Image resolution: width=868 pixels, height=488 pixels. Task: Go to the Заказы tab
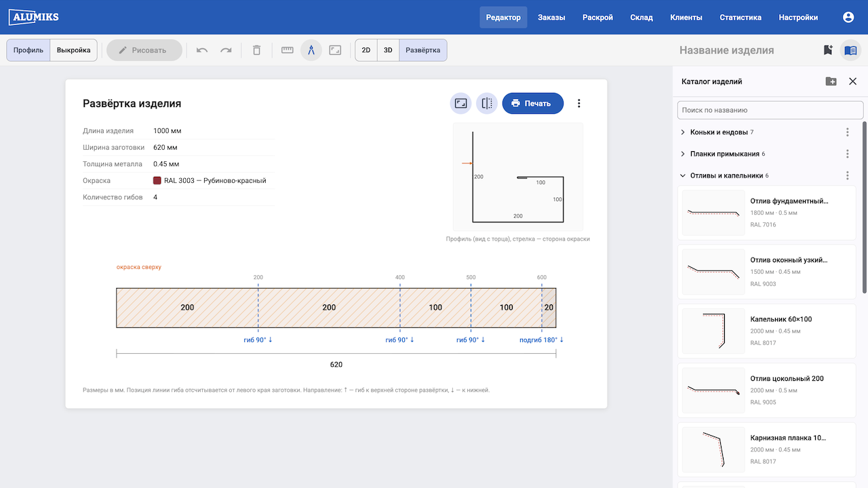click(551, 18)
